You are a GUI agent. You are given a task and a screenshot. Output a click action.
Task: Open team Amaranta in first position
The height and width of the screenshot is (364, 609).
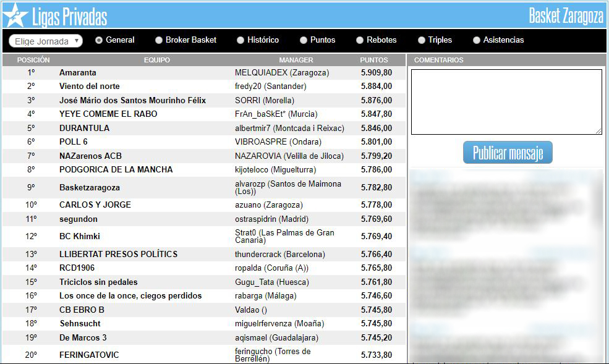click(x=78, y=72)
